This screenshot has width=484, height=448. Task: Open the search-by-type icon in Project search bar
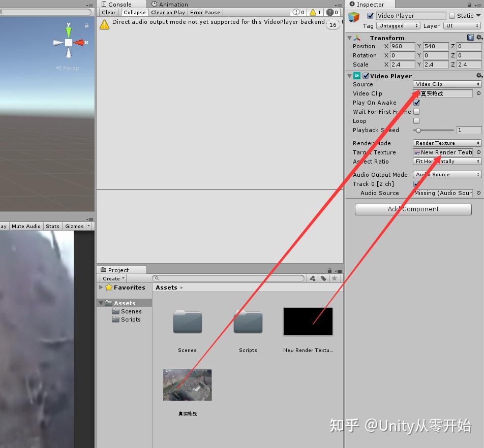tap(312, 278)
